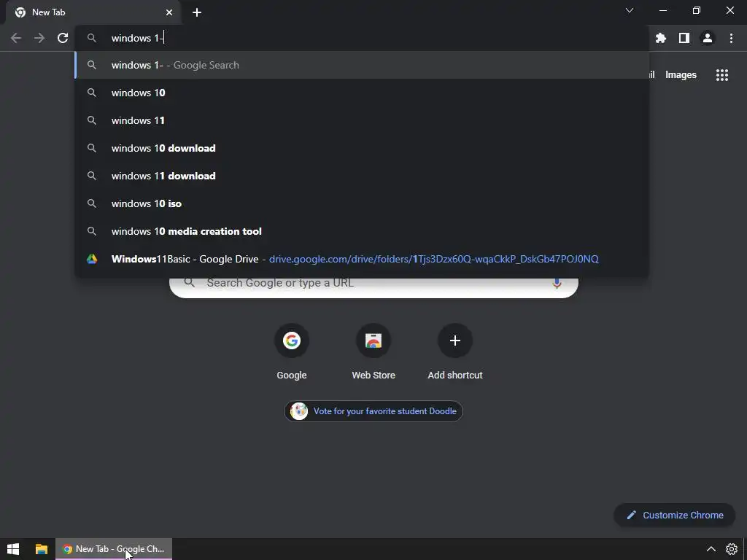Choose 'windows 10 media creation tool' suggestion
This screenshot has height=560, width=747.
point(362,231)
